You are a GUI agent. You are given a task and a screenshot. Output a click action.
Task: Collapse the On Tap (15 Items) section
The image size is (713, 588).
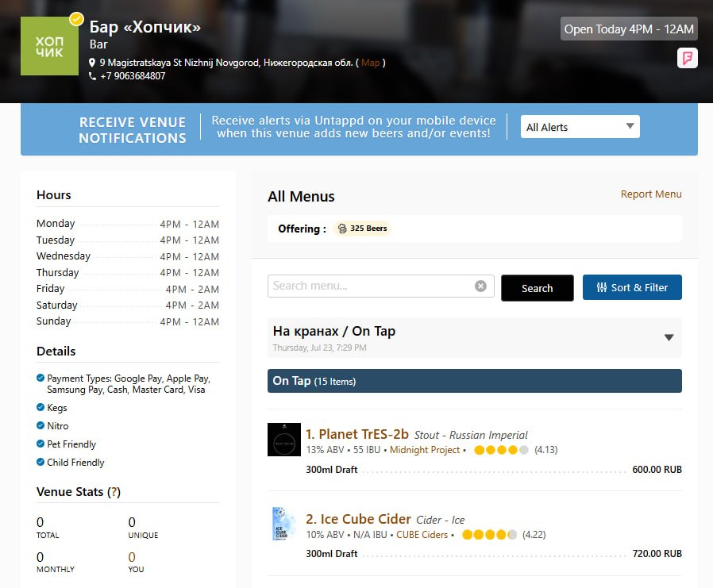[x=474, y=381]
